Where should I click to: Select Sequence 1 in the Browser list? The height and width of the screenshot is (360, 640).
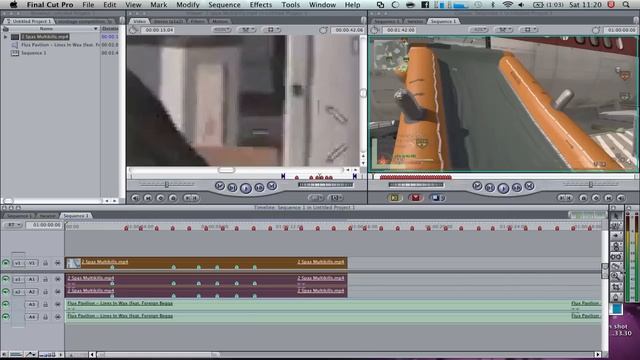pyautogui.click(x=33, y=53)
